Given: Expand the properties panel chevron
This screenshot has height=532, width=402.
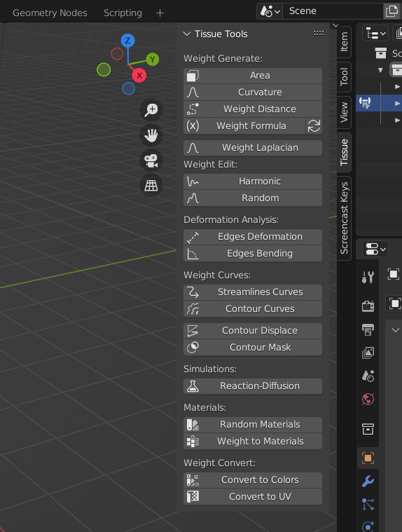Looking at the screenshot, I should tap(395, 330).
